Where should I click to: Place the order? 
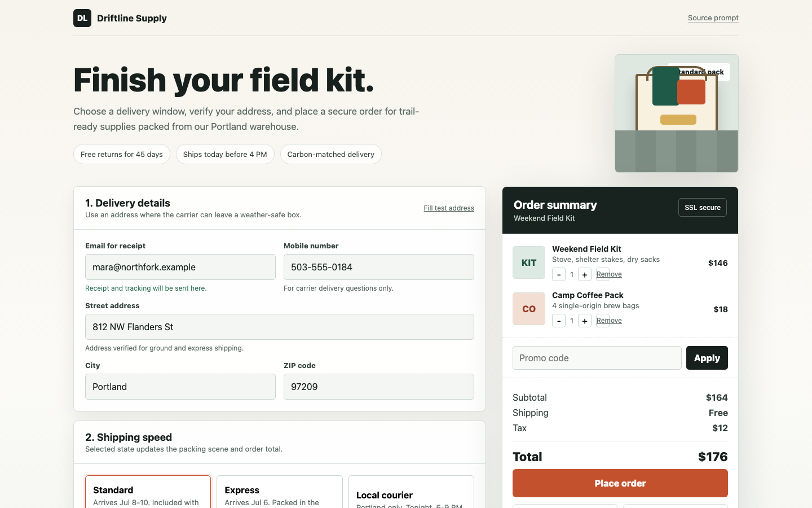click(620, 483)
